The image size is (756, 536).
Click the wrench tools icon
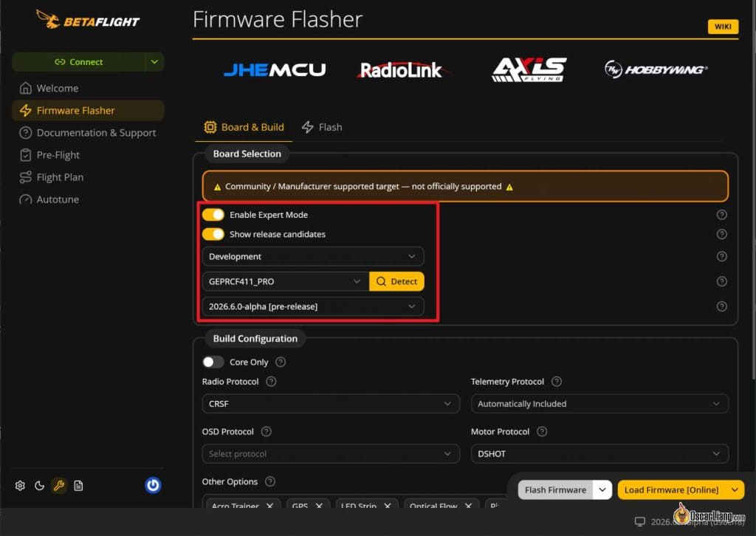59,485
